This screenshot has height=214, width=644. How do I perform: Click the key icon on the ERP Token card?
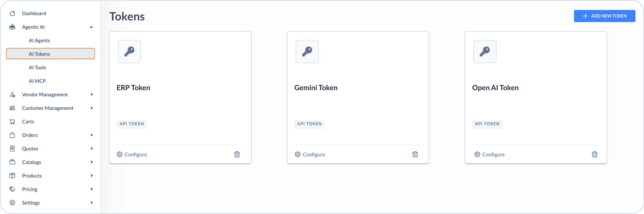129,51
